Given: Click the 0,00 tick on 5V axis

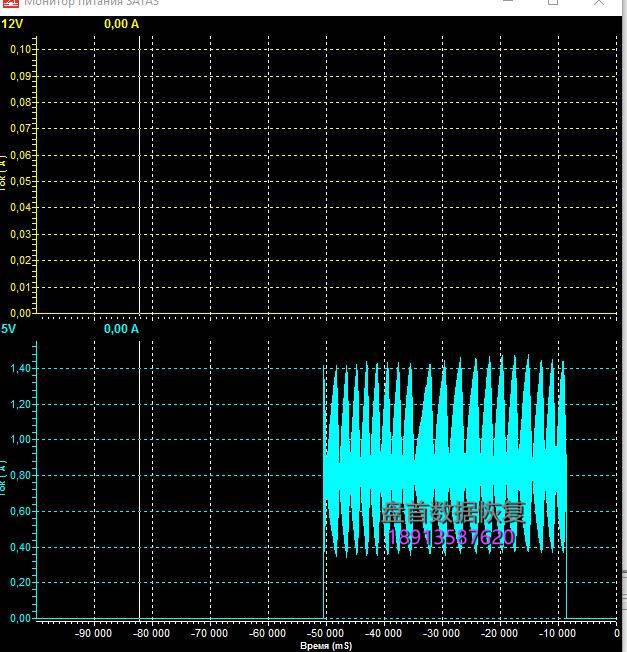Looking at the screenshot, I should (x=21, y=618).
